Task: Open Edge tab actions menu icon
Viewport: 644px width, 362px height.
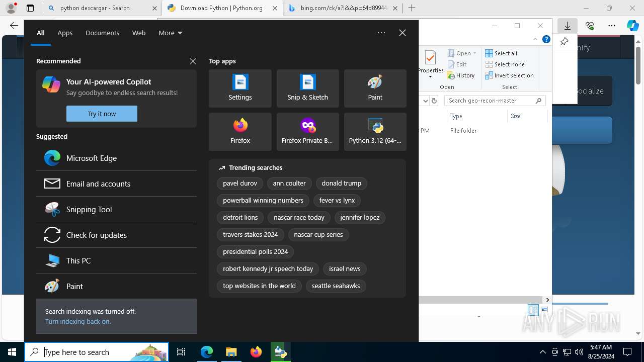Action: click(x=30, y=8)
